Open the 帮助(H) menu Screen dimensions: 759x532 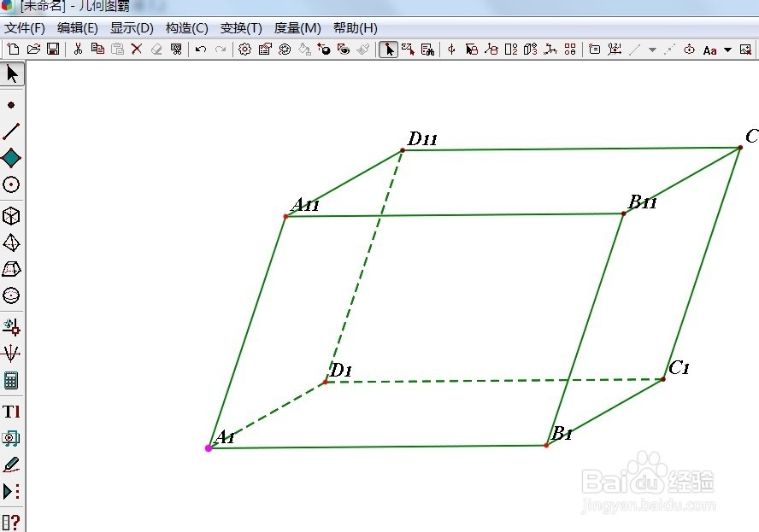pyautogui.click(x=356, y=28)
